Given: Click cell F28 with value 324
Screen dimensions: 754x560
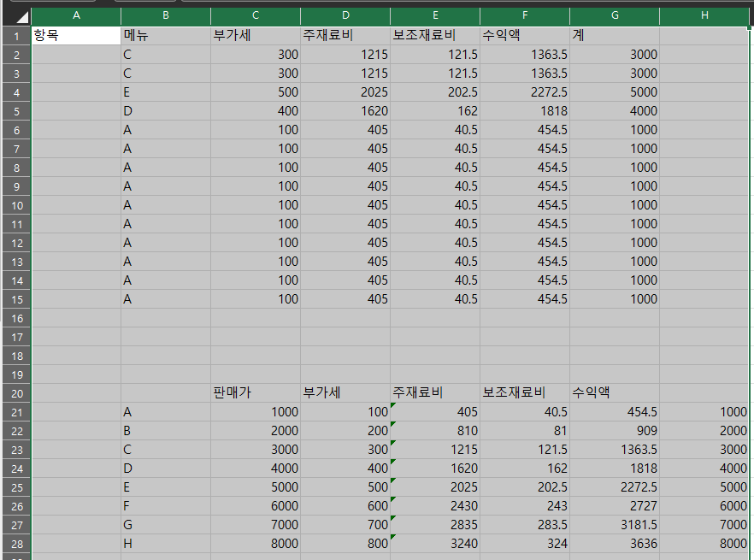Looking at the screenshot, I should click(525, 544).
